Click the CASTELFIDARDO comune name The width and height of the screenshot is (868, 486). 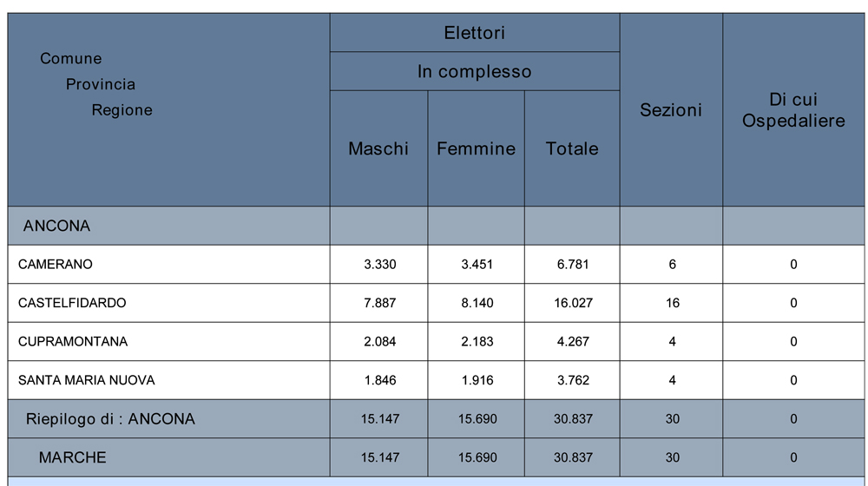click(x=72, y=303)
